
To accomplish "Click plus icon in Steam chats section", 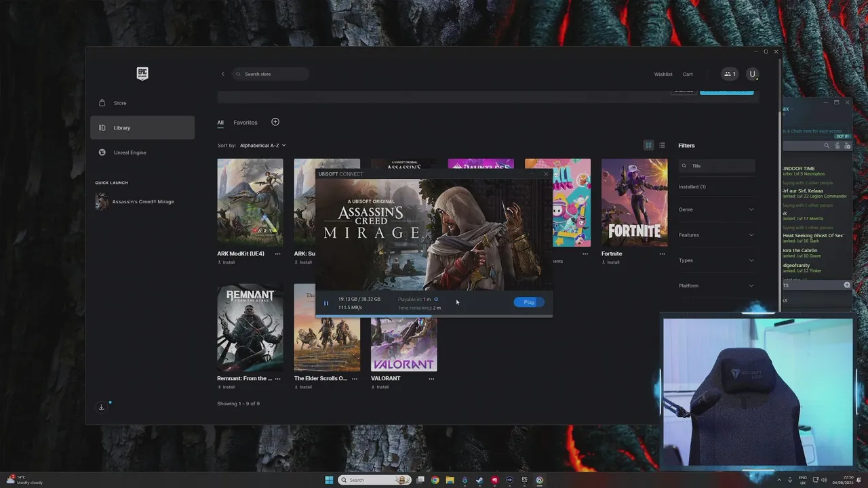I will (847, 285).
